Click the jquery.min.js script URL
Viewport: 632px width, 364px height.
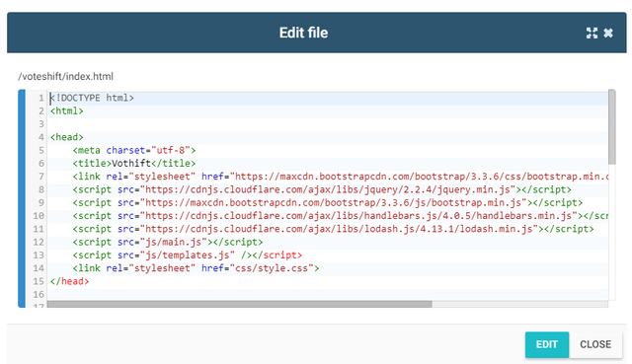[330, 189]
